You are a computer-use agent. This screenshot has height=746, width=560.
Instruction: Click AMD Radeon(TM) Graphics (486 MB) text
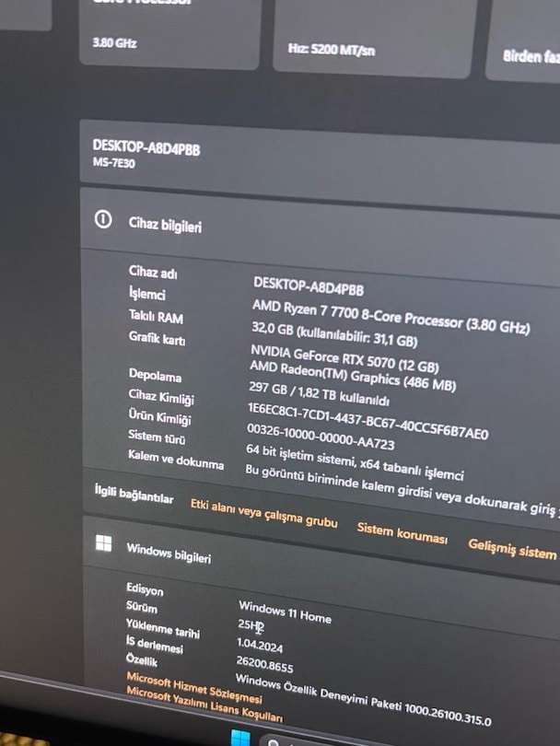(x=353, y=376)
